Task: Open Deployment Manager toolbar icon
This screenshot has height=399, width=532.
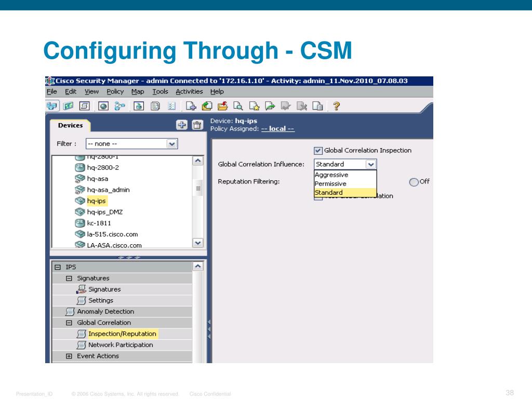Action: tap(138, 106)
